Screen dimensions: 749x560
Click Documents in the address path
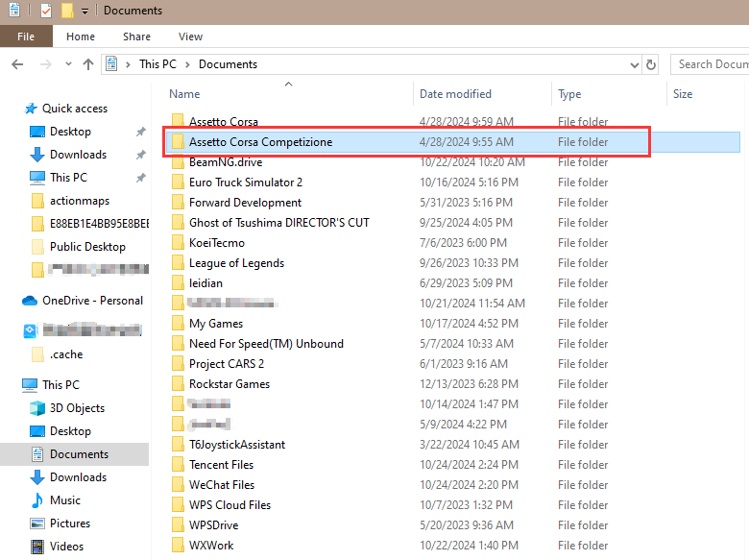(228, 64)
